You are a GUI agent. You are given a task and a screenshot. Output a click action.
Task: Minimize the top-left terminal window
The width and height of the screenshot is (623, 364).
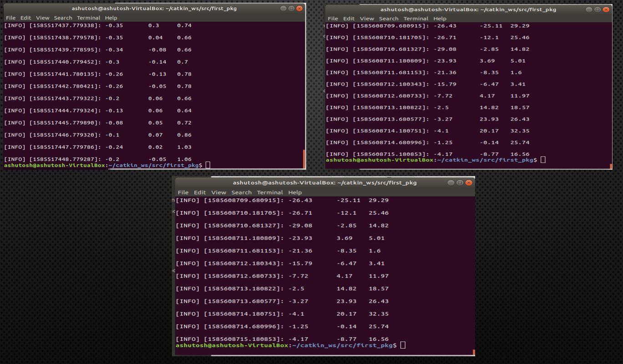283,8
